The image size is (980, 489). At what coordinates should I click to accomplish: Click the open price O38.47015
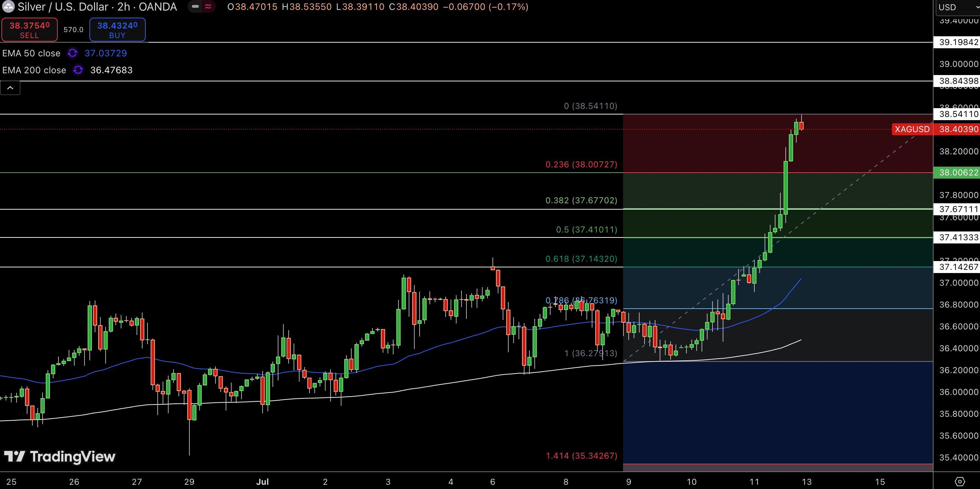tap(252, 7)
